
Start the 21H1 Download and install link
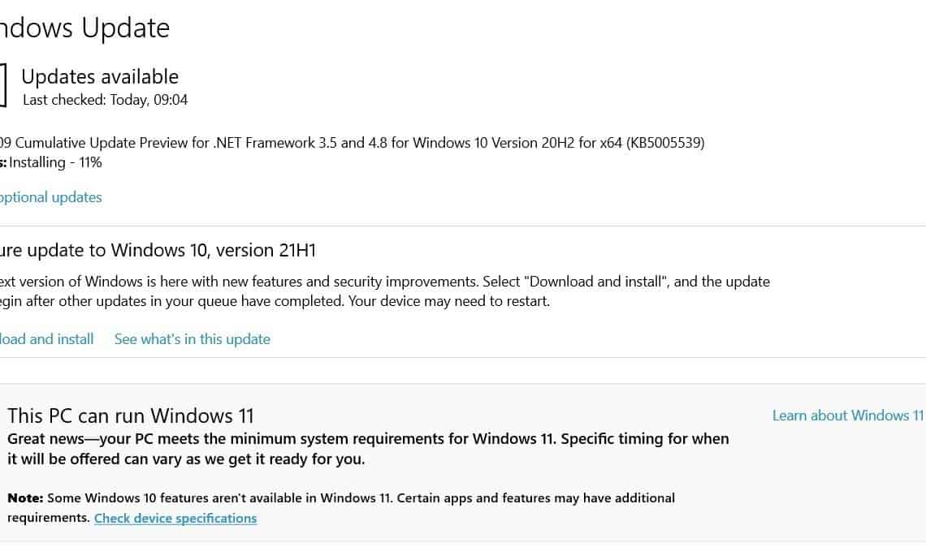[46, 339]
